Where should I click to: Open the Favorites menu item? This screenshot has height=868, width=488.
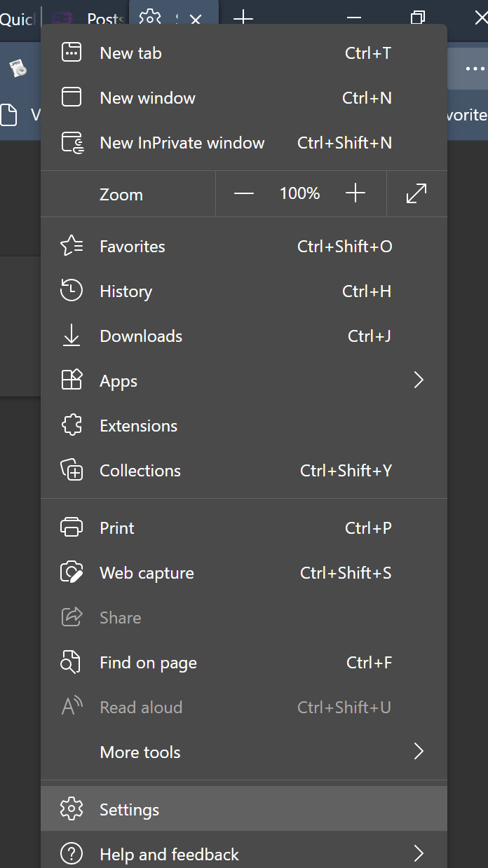(244, 246)
